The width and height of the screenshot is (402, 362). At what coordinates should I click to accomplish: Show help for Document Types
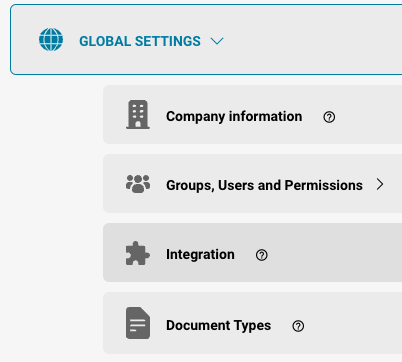[298, 326]
